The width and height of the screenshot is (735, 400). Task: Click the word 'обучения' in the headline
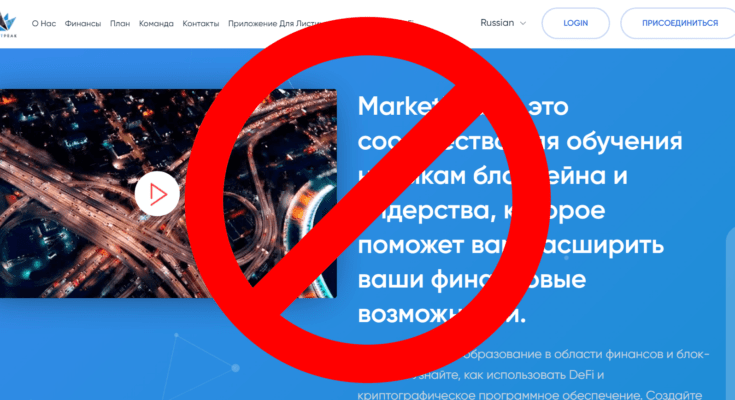tap(624, 143)
